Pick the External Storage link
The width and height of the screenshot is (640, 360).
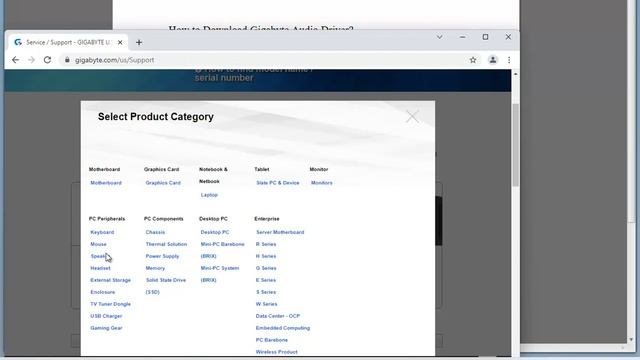(x=111, y=280)
